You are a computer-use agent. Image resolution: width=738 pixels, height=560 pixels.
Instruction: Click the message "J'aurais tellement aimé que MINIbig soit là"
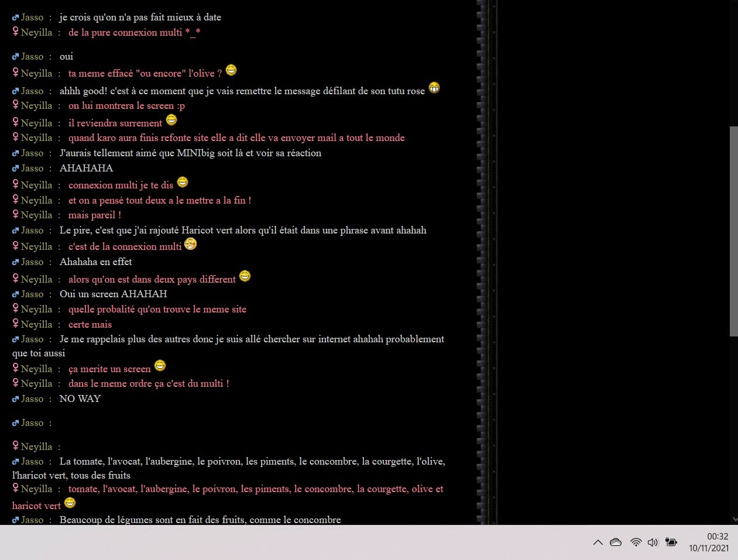click(x=190, y=153)
